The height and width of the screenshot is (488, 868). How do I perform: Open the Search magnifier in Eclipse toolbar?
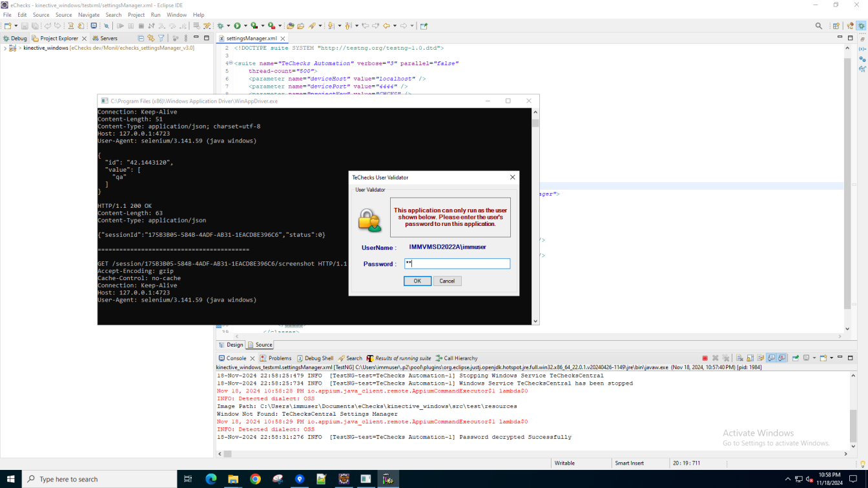[819, 26]
